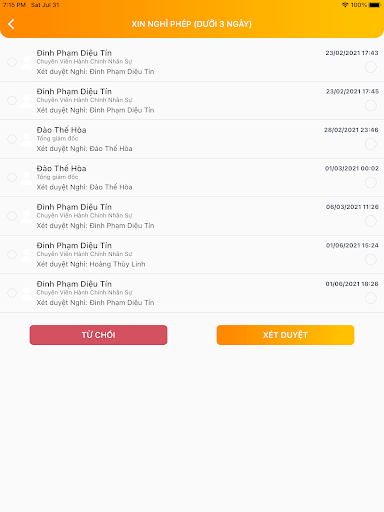Select right radio of 23/02/2021 17:43 request
Viewport: 384px width, 512px height.
pyautogui.click(x=371, y=67)
